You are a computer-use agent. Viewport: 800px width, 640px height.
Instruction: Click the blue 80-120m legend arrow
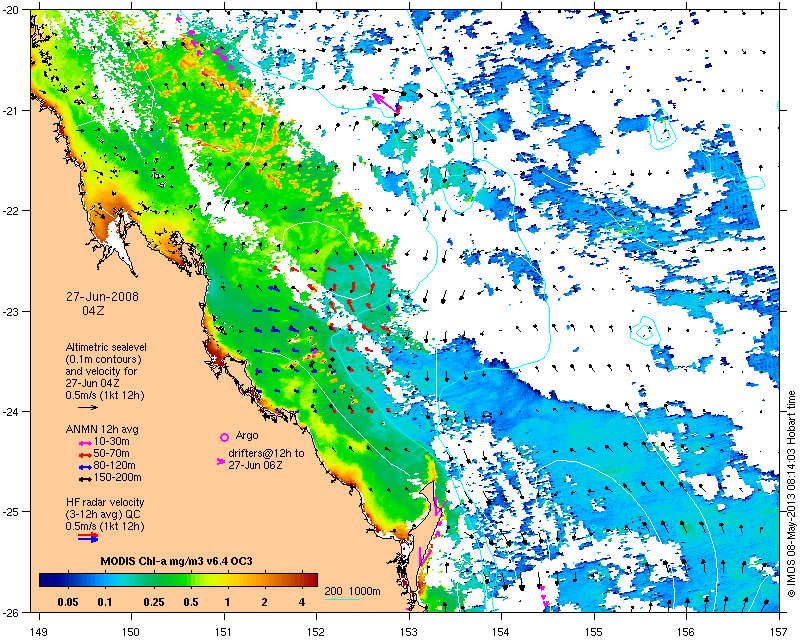86,467
